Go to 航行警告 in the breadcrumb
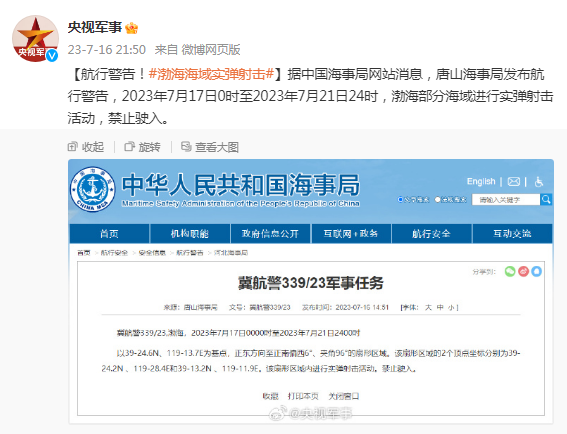The height and width of the screenshot is (434, 567). pos(189,252)
